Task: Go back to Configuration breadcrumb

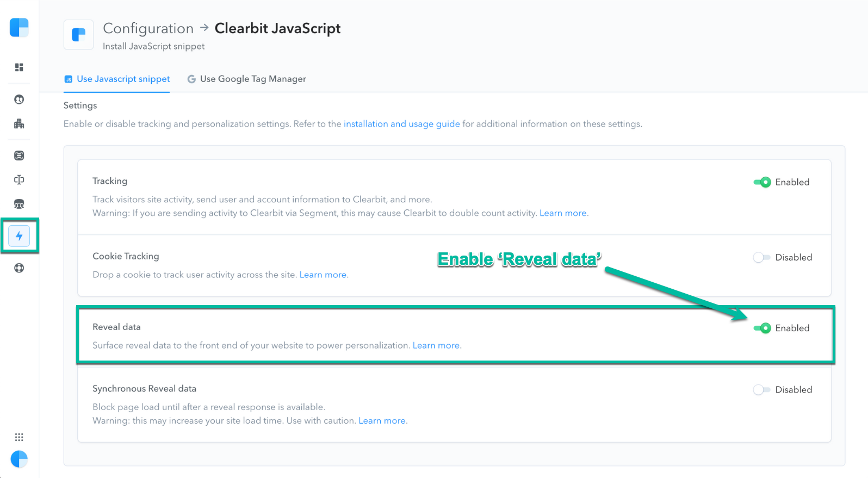Action: tap(148, 28)
